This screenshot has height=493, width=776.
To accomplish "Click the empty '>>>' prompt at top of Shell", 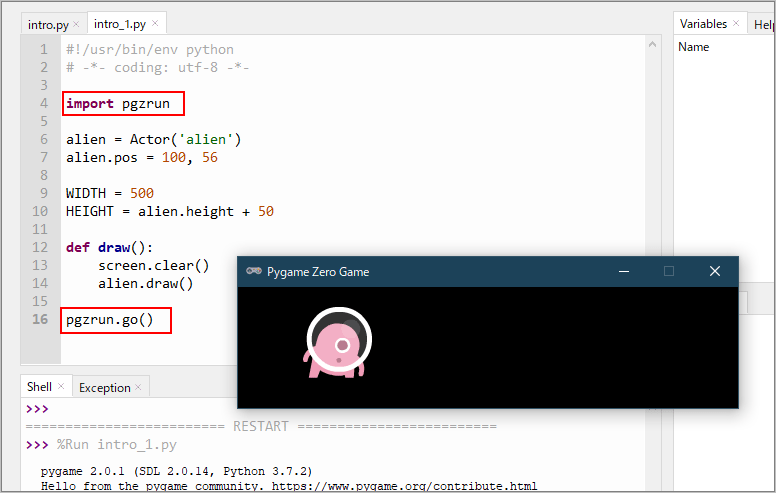I will 37,409.
